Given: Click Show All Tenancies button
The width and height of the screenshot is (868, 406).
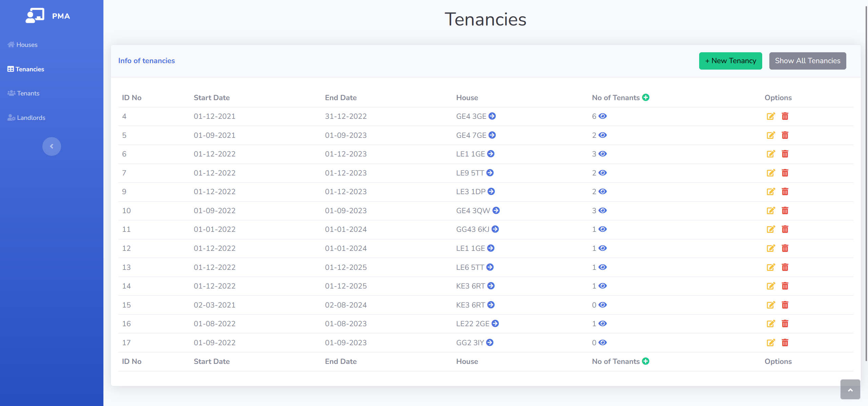Looking at the screenshot, I should (x=807, y=61).
